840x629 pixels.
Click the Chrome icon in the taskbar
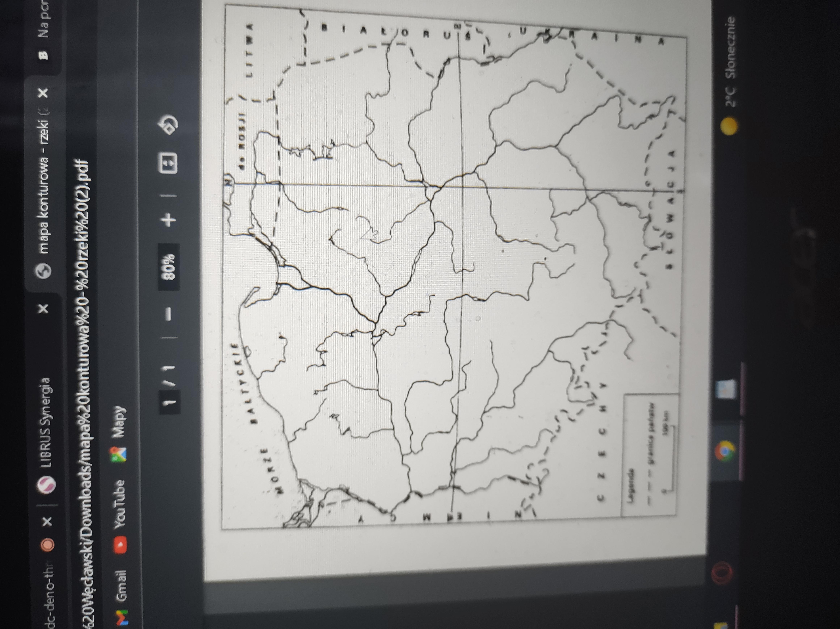click(724, 451)
